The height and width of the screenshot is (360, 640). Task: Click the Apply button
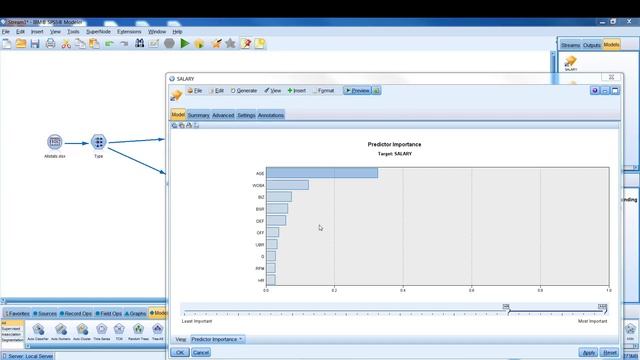pyautogui.click(x=589, y=353)
